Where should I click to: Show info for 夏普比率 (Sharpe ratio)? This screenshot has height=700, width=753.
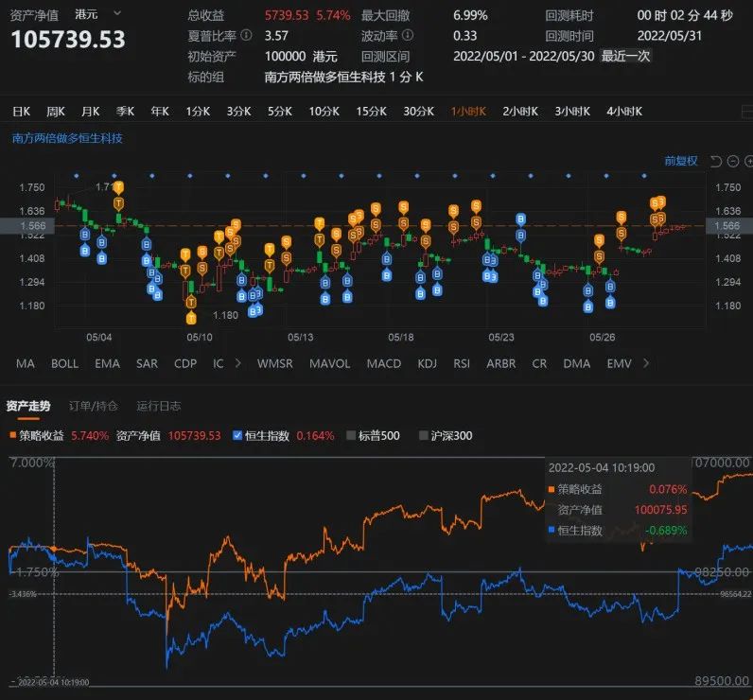tap(246, 35)
